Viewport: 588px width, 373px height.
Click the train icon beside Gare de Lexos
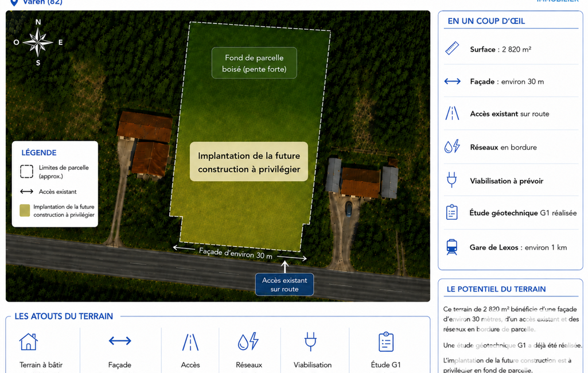(452, 247)
